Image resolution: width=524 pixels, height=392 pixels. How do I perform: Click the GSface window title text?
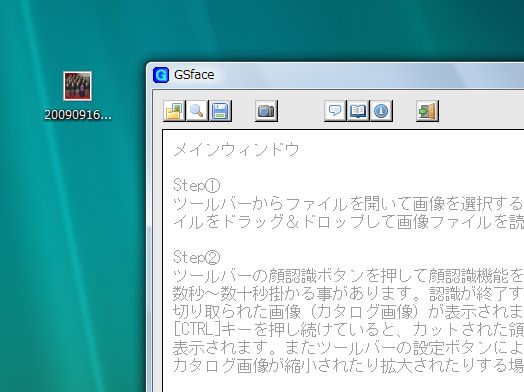[x=194, y=75]
